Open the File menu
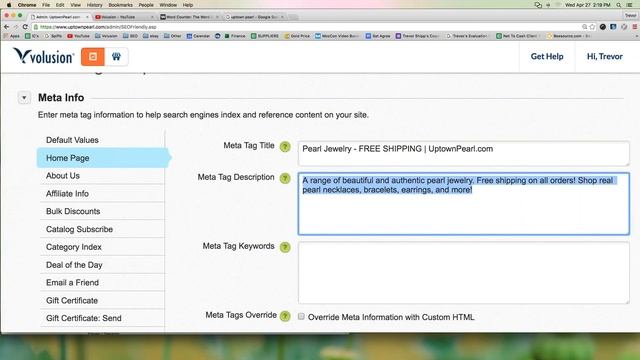The height and width of the screenshot is (360, 640). [x=46, y=5]
